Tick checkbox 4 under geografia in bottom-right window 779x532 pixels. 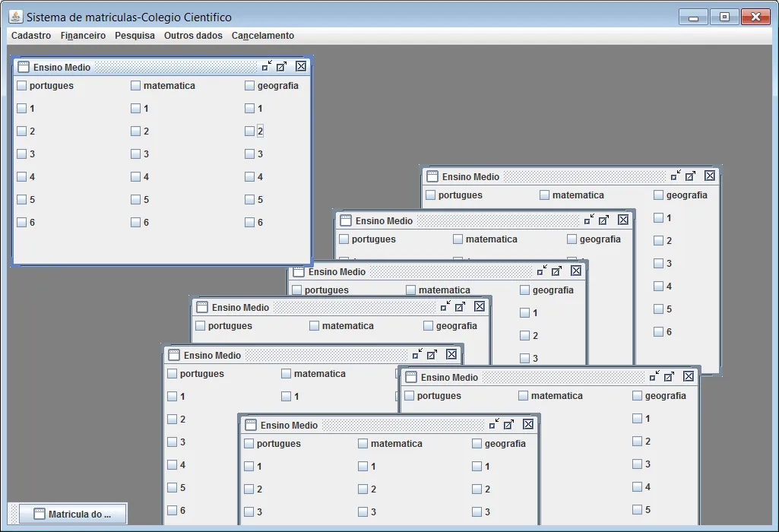[x=641, y=487]
